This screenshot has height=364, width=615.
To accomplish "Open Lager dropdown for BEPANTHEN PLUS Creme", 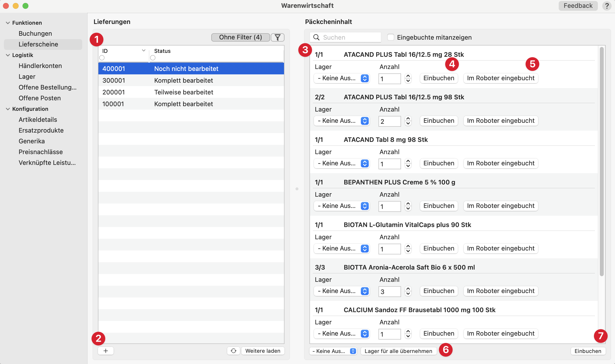I will pyautogui.click(x=342, y=206).
